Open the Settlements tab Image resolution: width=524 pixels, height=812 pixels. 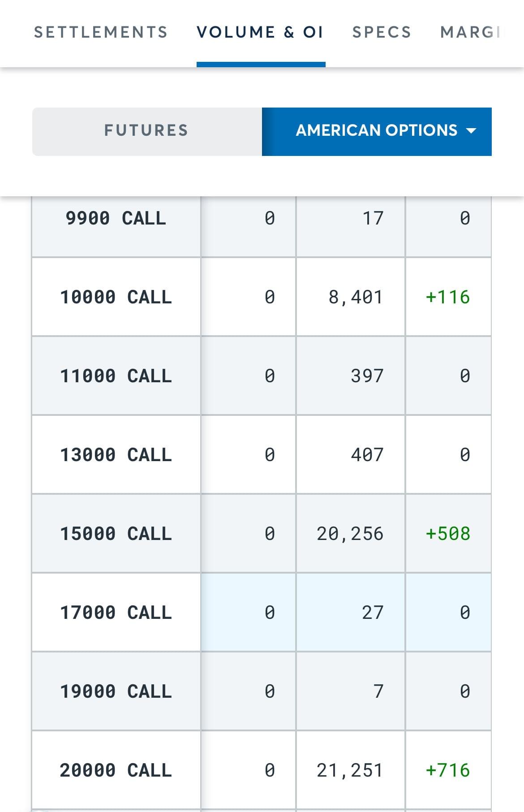click(x=101, y=32)
